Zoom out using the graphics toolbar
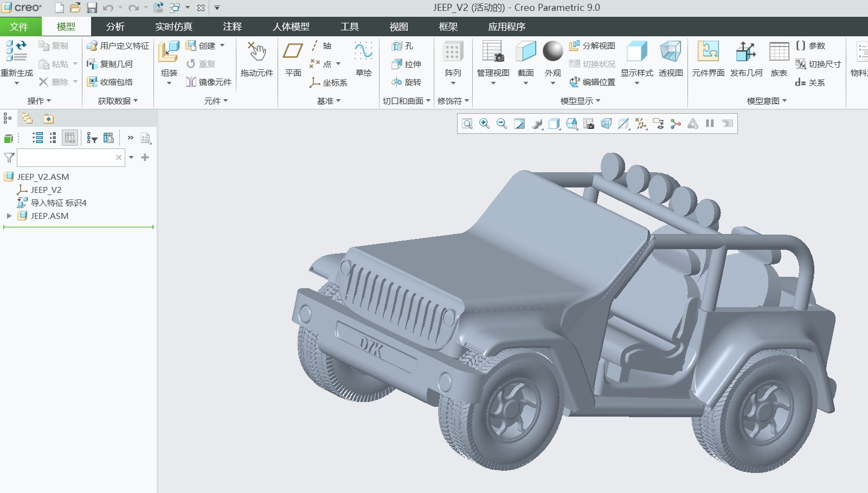This screenshot has height=493, width=868. coord(502,124)
